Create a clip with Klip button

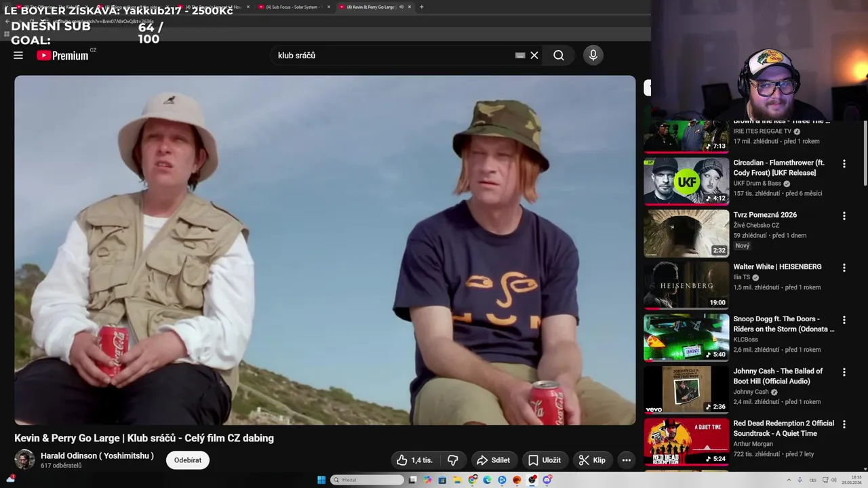click(592, 460)
